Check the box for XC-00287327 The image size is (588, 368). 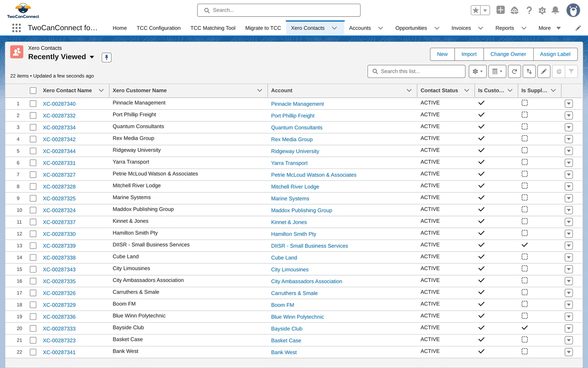(x=33, y=174)
